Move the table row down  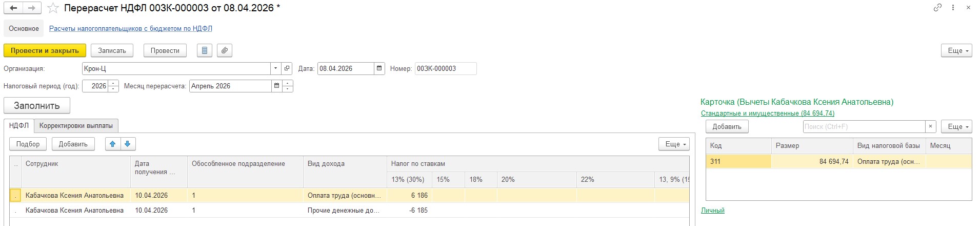pyautogui.click(x=128, y=144)
